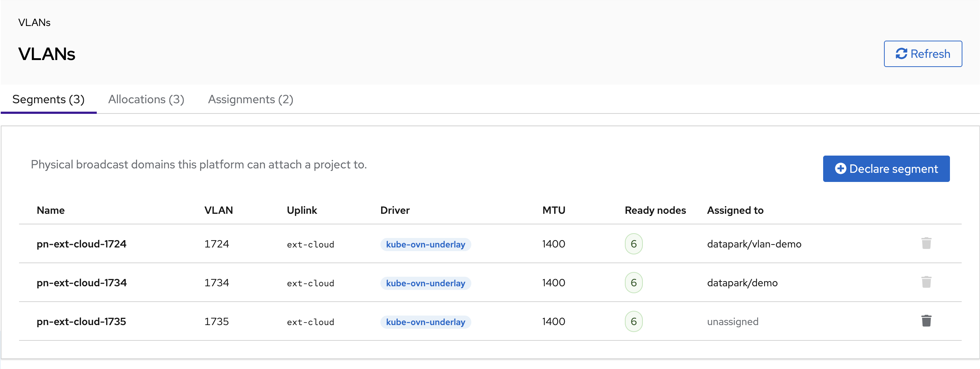Click ready nodes badge for pn-ext-cloud-1735
Viewport: 980px width, 369px height.
coord(633,321)
